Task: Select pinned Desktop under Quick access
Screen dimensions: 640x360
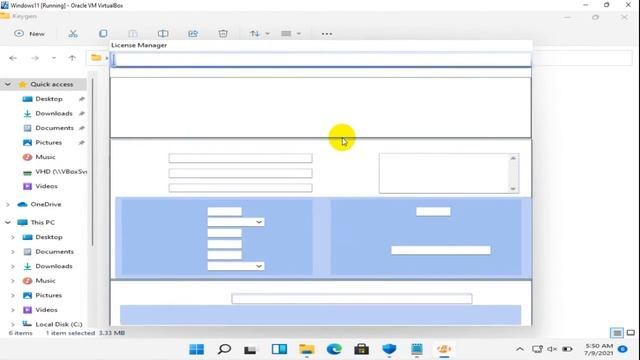Action: (x=49, y=99)
